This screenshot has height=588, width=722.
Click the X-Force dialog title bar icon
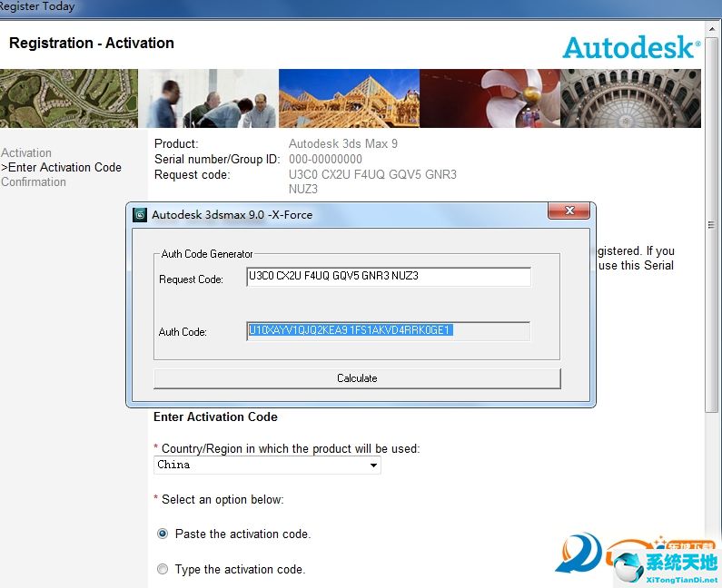click(x=140, y=215)
